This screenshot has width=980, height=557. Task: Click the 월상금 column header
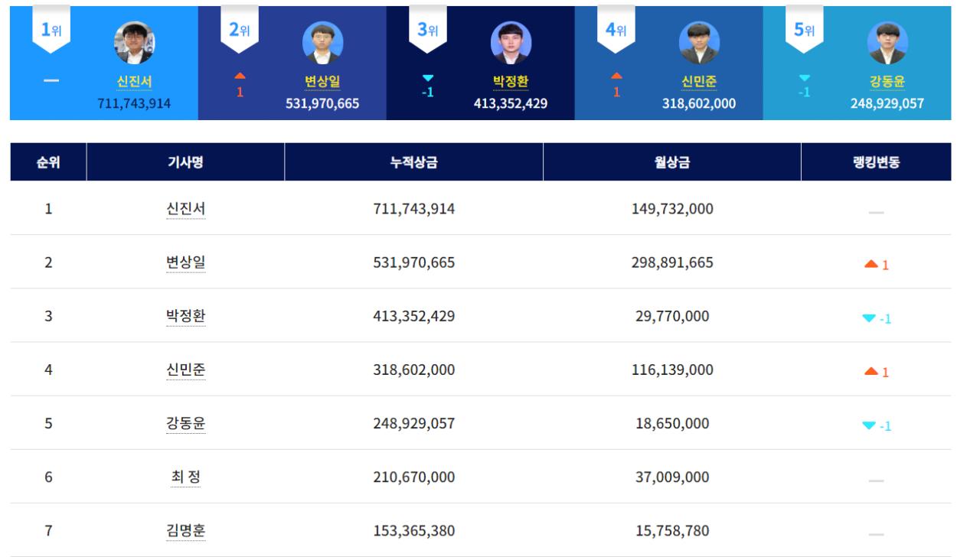[671, 162]
